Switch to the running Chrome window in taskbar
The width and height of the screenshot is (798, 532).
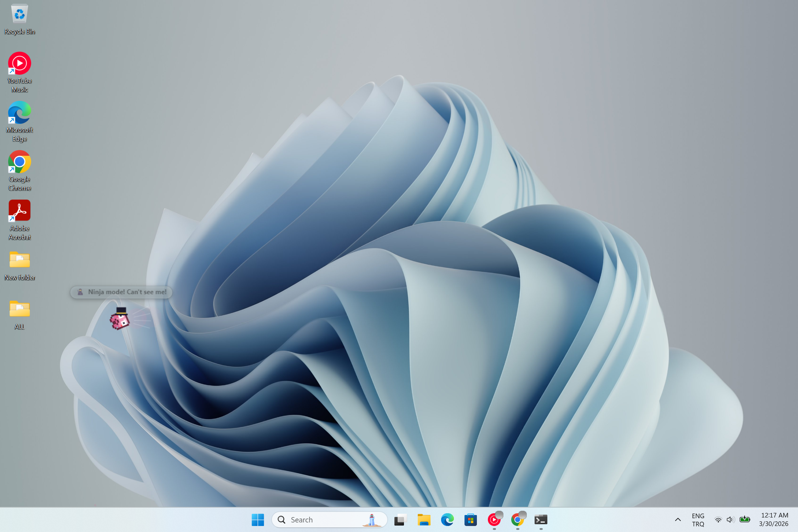tap(518, 520)
